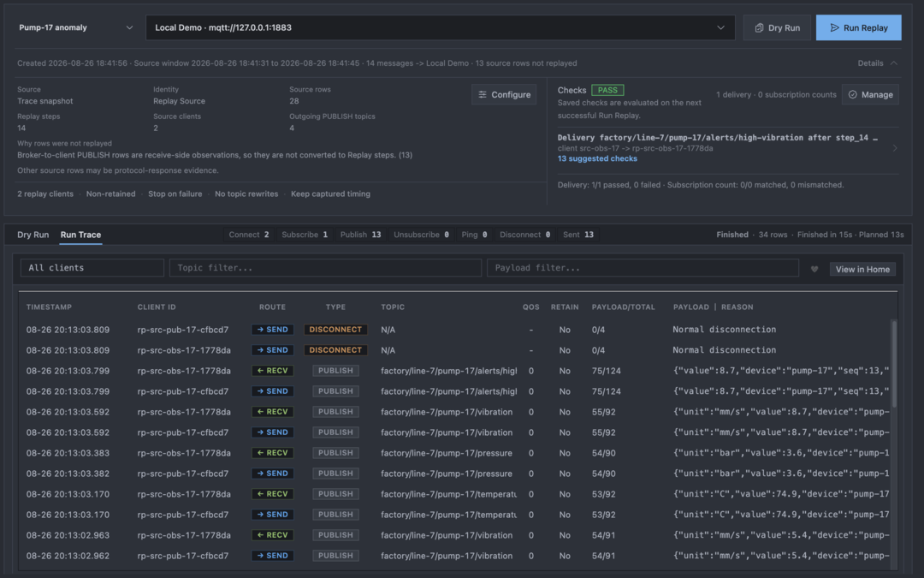This screenshot has height=578, width=924.
Task: Click the 53/92 payload cell of SEND row
Action: pyautogui.click(x=603, y=515)
